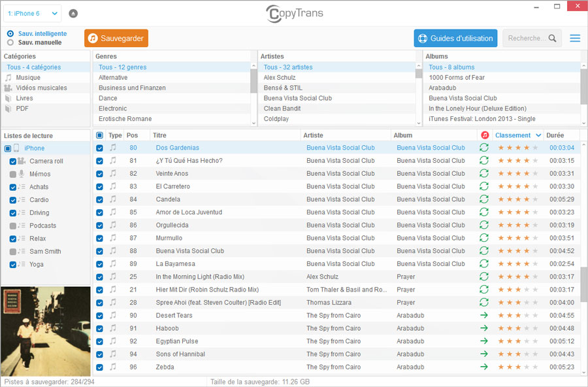Image resolution: width=588 pixels, height=387 pixels.
Task: Click the CopyTrans logo
Action: click(x=295, y=14)
